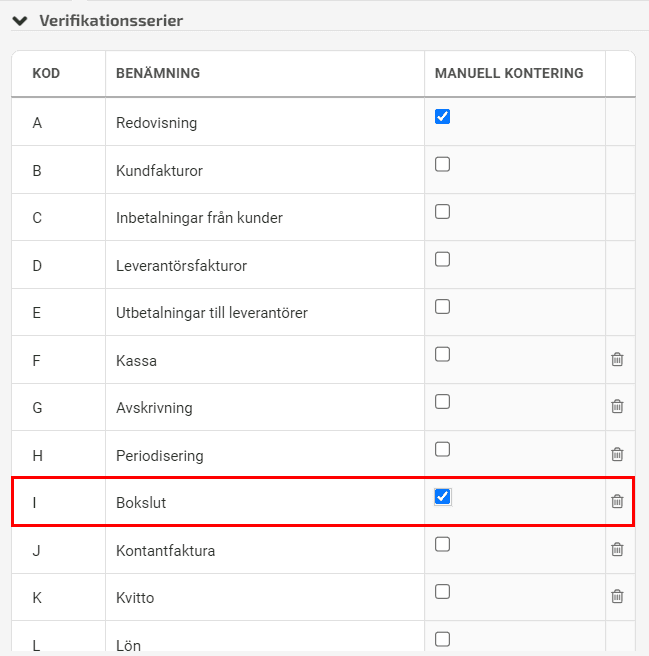This screenshot has height=656, width=649.
Task: Enable manual kontering for Kundfakturor
Action: (442, 164)
